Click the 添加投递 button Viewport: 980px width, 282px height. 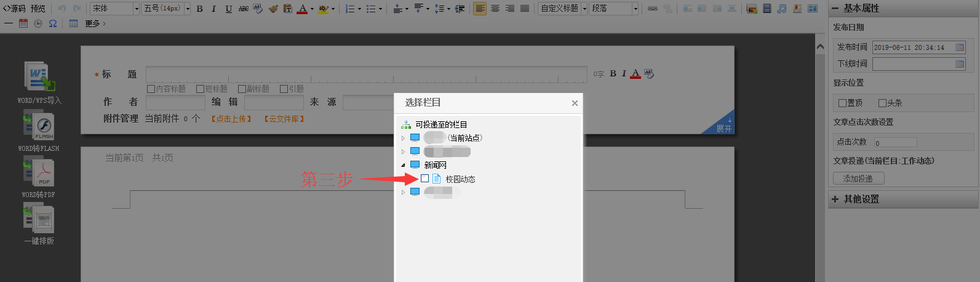pos(858,179)
